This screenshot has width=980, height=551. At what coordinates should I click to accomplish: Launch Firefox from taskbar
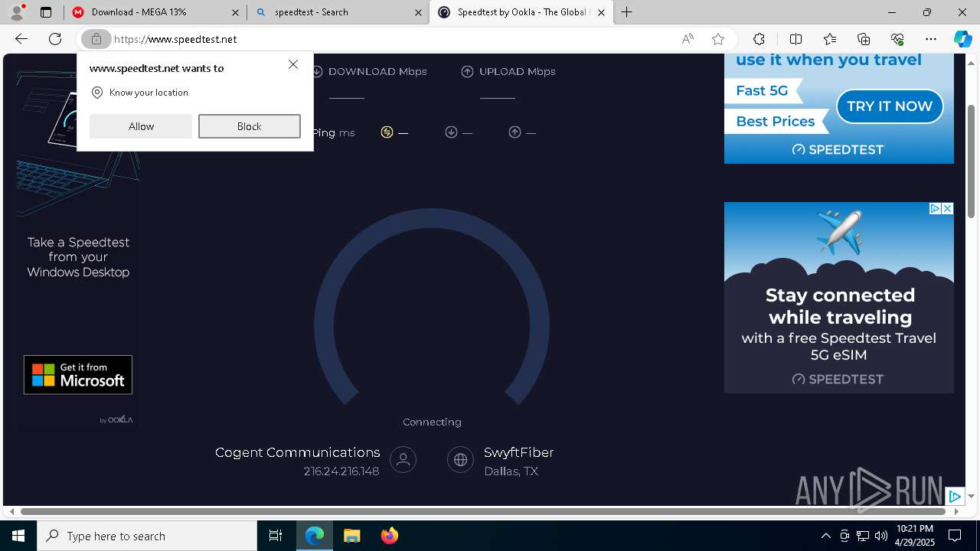pyautogui.click(x=389, y=536)
